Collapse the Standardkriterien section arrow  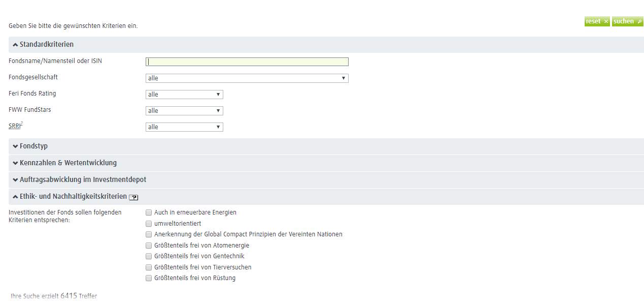click(15, 45)
